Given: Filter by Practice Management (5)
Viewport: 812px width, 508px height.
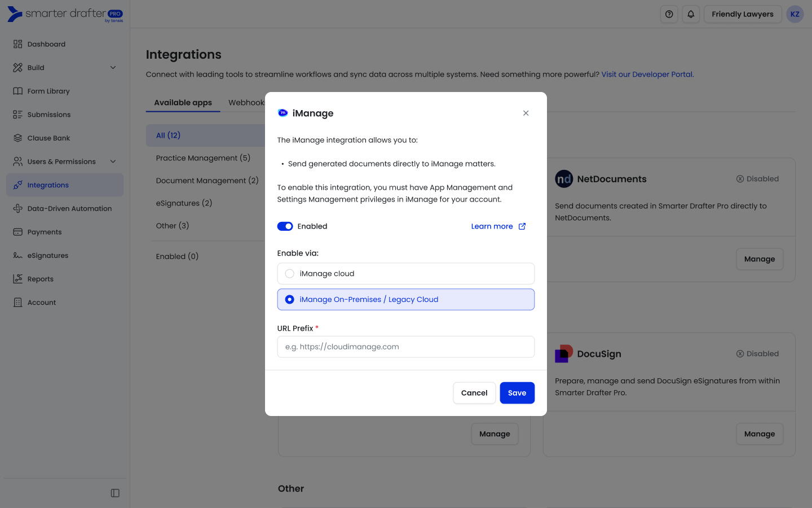Looking at the screenshot, I should pyautogui.click(x=203, y=158).
